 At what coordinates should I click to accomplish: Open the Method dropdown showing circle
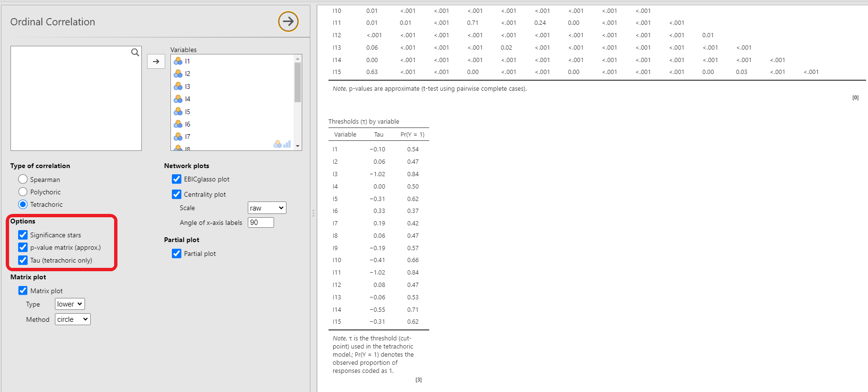pyautogui.click(x=73, y=319)
